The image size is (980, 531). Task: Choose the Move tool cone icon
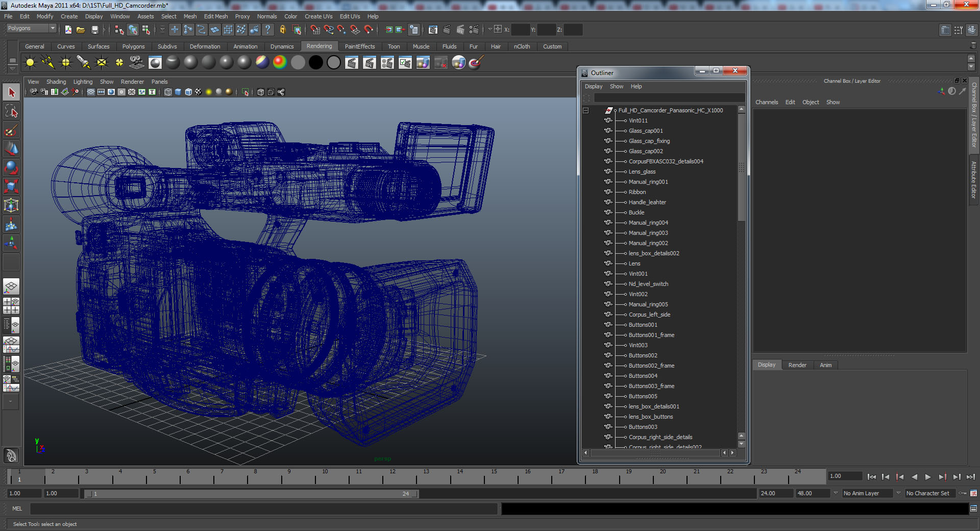point(11,149)
